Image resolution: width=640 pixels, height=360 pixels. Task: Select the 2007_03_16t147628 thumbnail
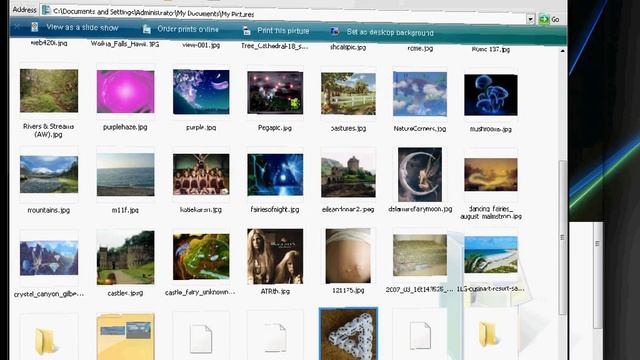point(420,256)
